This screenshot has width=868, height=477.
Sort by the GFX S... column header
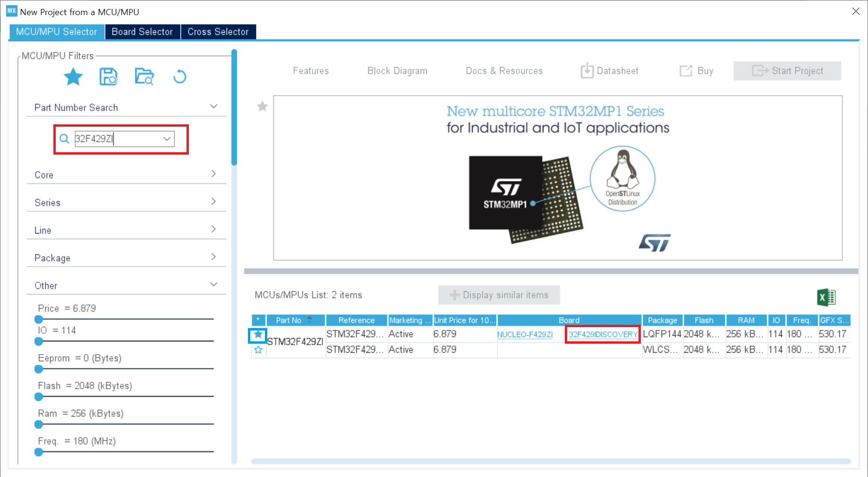pos(834,320)
